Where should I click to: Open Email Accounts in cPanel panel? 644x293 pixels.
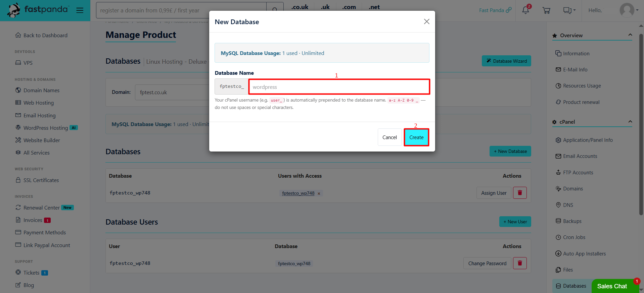click(576, 156)
